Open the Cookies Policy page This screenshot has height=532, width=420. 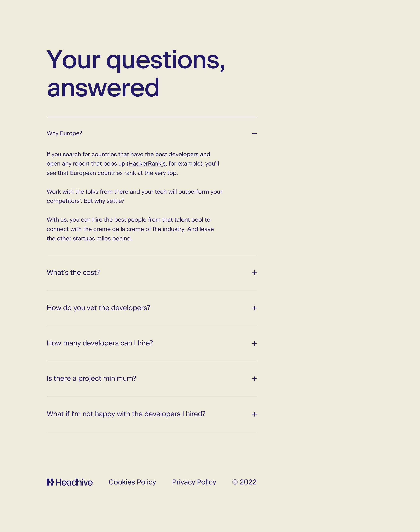click(x=132, y=482)
